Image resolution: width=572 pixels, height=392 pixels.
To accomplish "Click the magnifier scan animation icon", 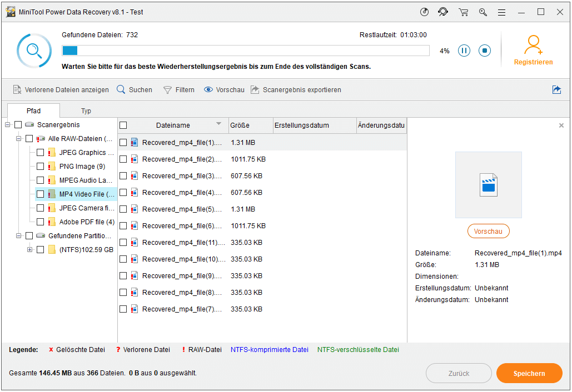I will click(34, 51).
